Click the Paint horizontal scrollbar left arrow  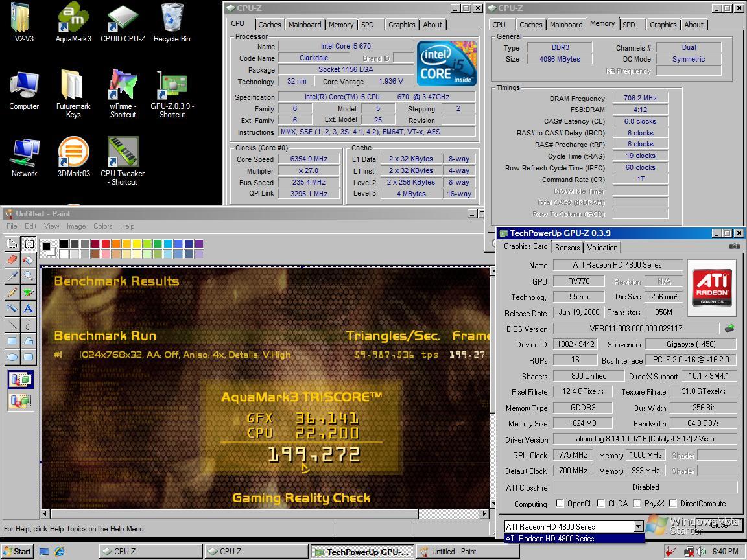pos(45,514)
